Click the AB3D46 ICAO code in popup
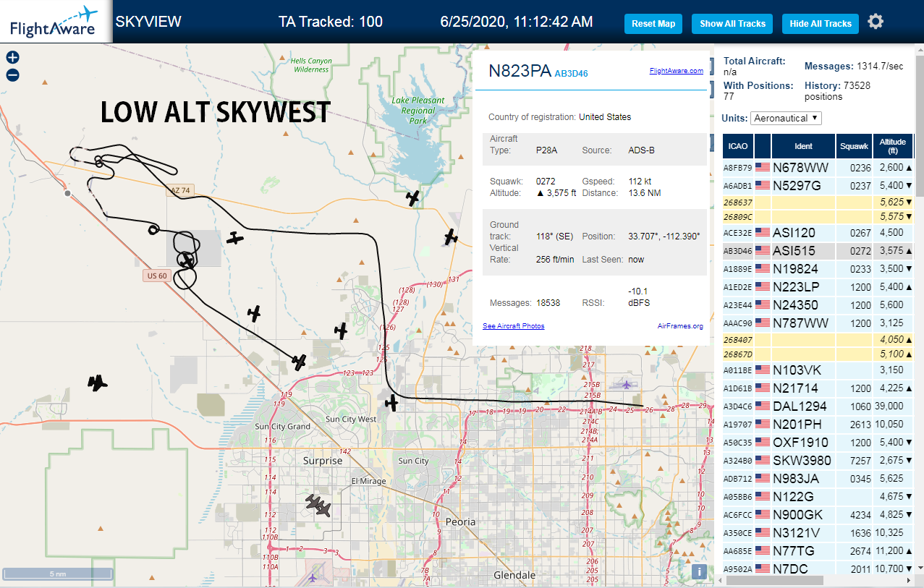This screenshot has height=588, width=924. (572, 73)
